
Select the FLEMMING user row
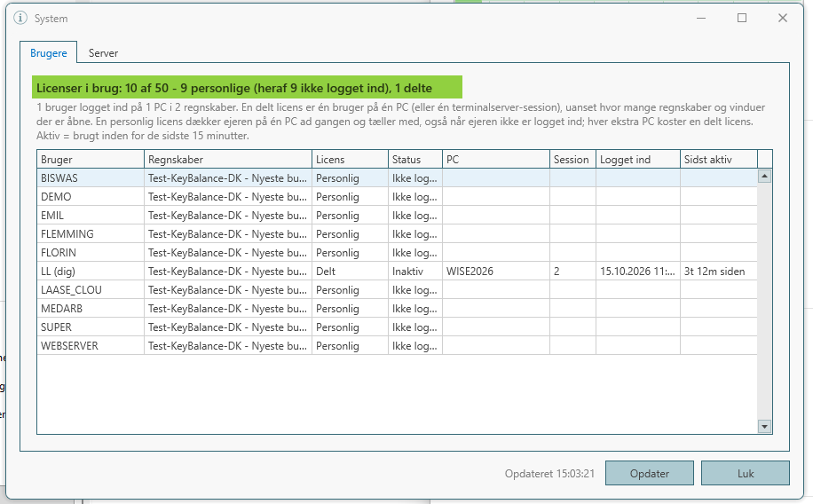click(x=397, y=234)
